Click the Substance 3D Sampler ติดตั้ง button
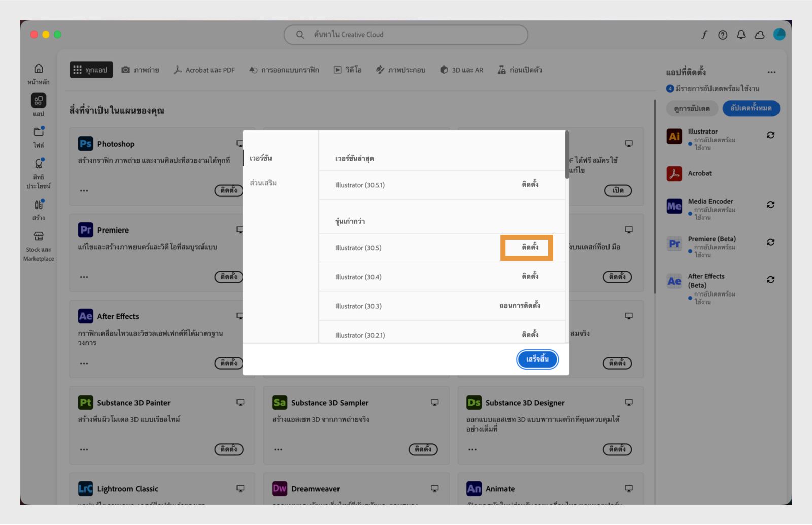Viewport: 812px width, 525px height. 423,449
